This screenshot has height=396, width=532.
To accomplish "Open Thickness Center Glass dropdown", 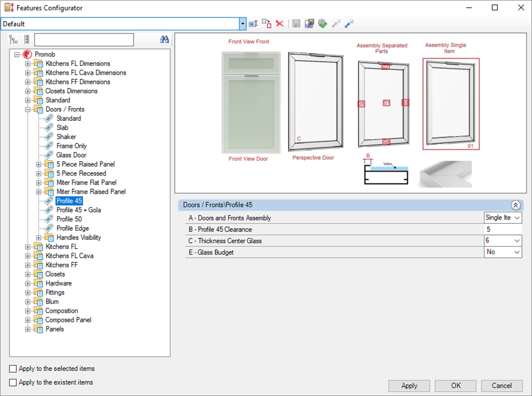I will (517, 241).
